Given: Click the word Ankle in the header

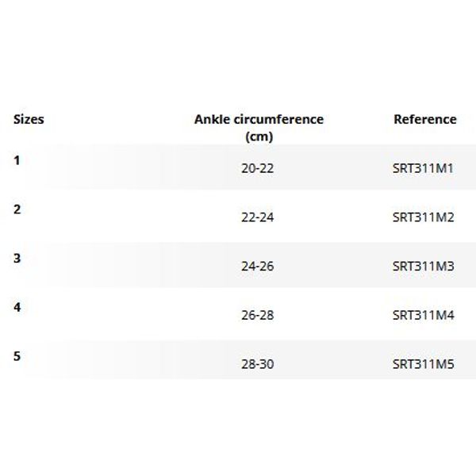Looking at the screenshot, I should coord(212,119).
